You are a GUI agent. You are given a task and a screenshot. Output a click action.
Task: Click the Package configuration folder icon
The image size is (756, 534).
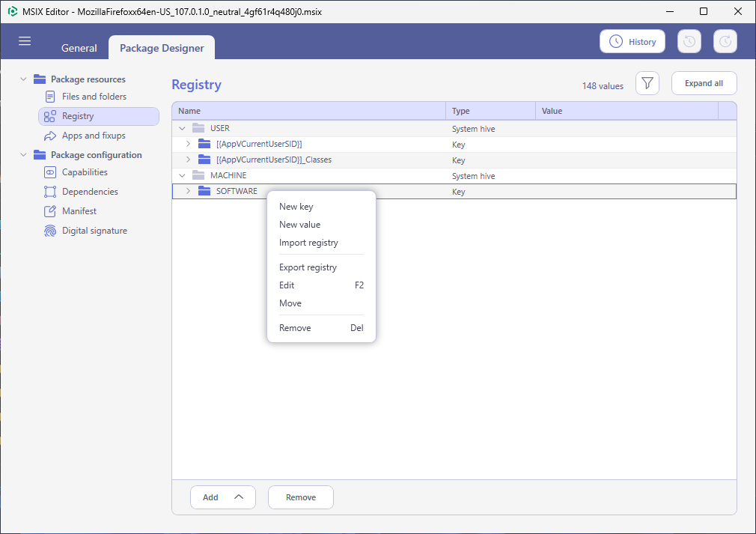coord(40,155)
